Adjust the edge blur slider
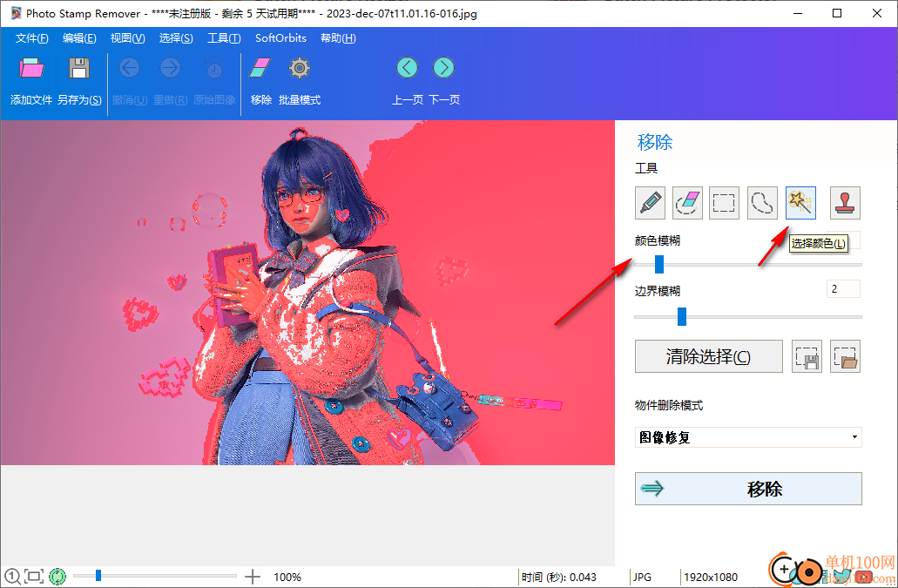 coord(681,316)
